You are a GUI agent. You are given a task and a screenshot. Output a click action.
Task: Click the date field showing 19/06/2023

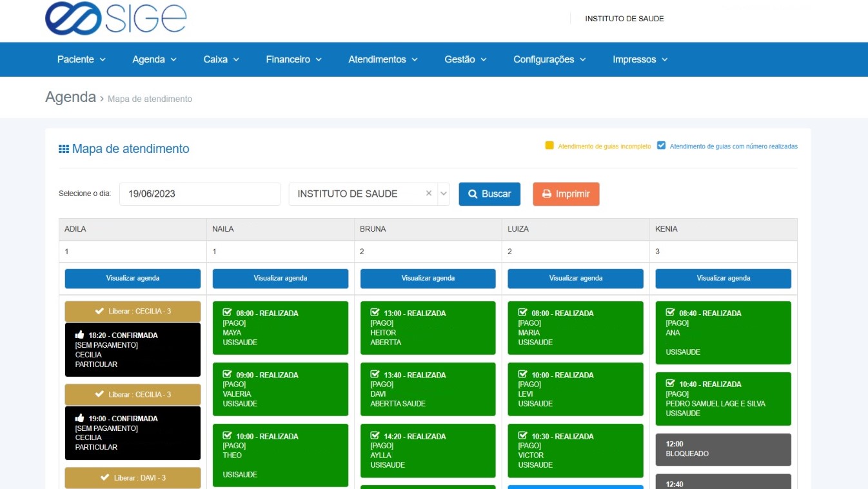(x=199, y=194)
